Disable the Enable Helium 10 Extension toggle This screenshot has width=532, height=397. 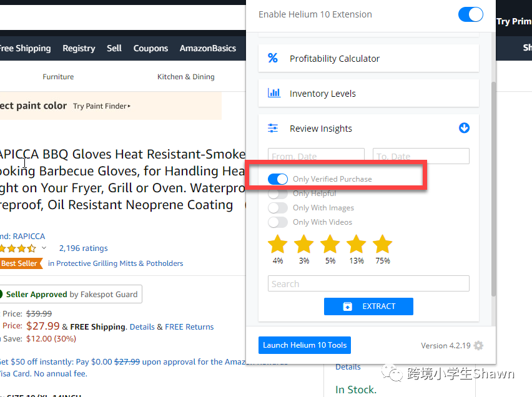(470, 14)
